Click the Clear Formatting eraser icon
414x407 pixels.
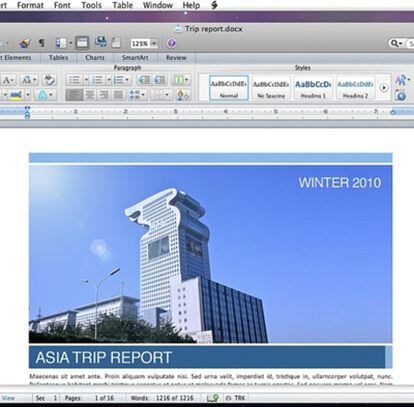pyautogui.click(x=49, y=80)
